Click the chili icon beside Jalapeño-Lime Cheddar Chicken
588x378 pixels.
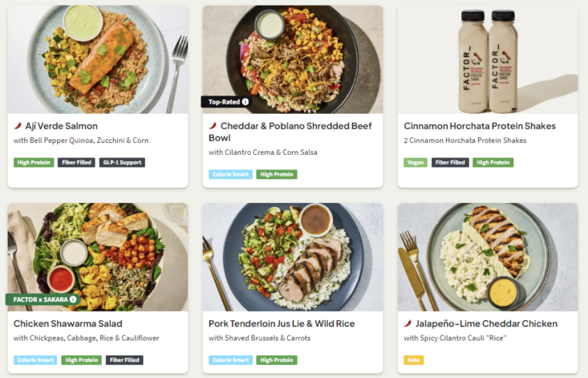click(x=408, y=323)
